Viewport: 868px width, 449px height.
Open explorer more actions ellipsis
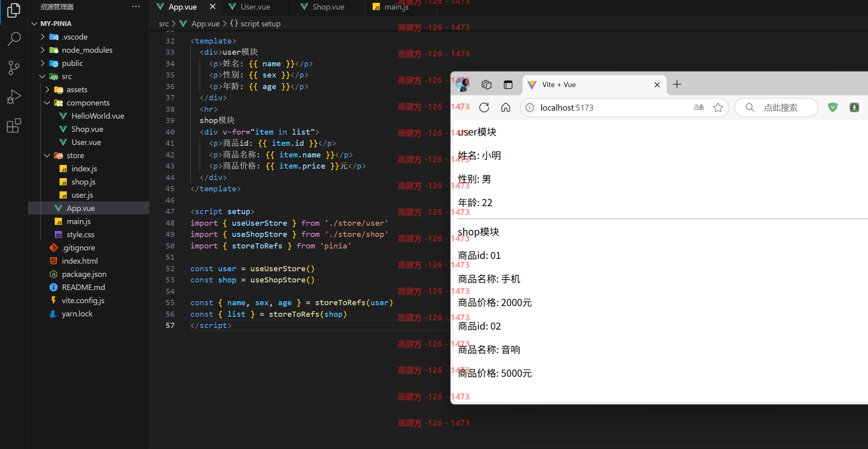(x=136, y=7)
